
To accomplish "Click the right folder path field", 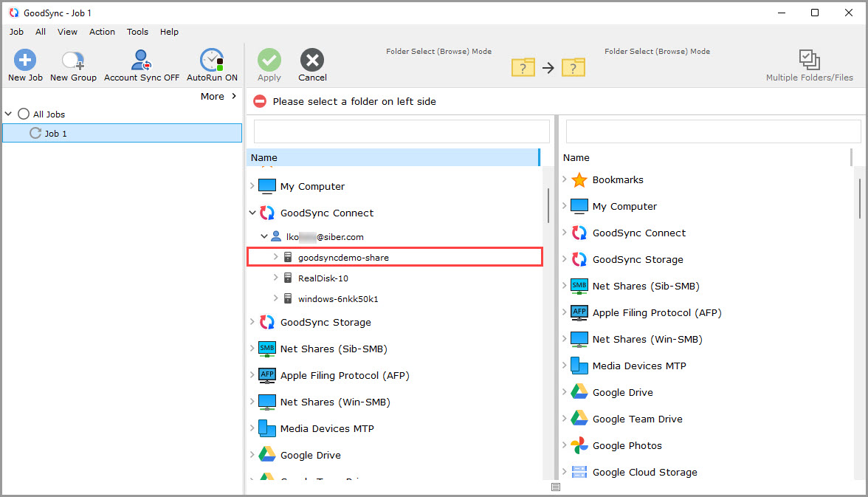I will click(713, 132).
